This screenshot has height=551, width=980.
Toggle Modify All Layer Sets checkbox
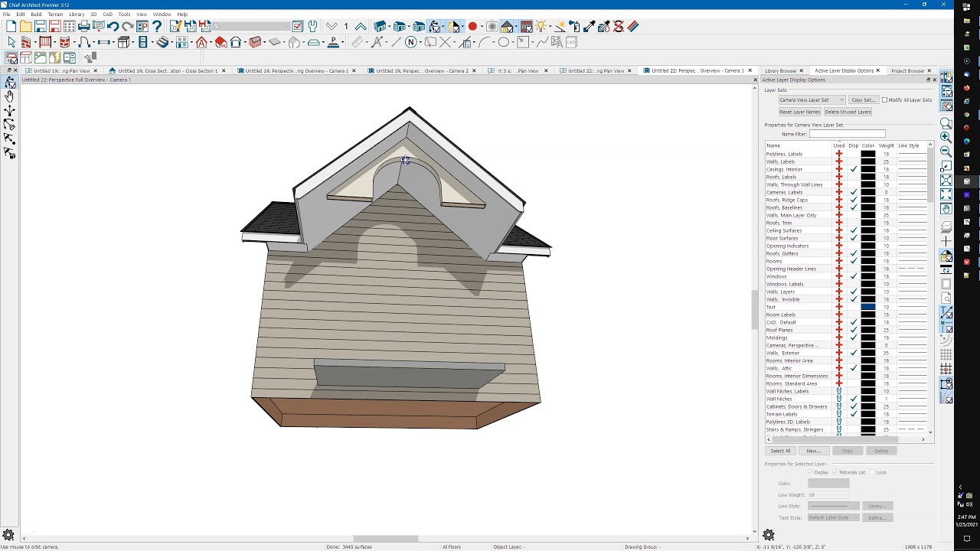(885, 100)
